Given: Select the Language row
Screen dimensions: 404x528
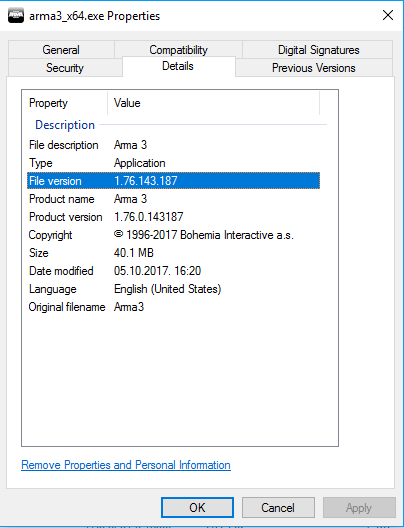Looking at the screenshot, I should [x=173, y=289].
